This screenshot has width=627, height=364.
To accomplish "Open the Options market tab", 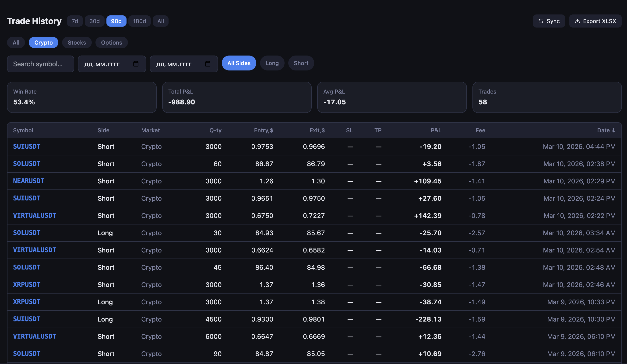I will click(112, 42).
